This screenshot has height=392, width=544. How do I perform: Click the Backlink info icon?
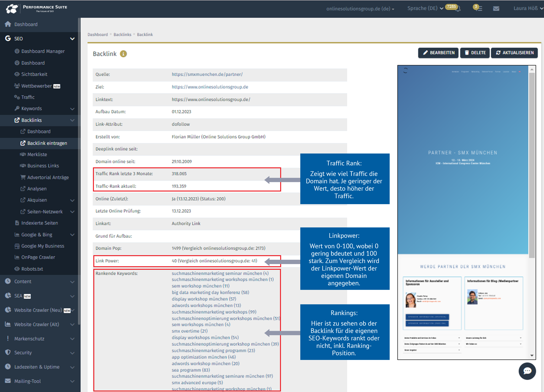click(123, 54)
